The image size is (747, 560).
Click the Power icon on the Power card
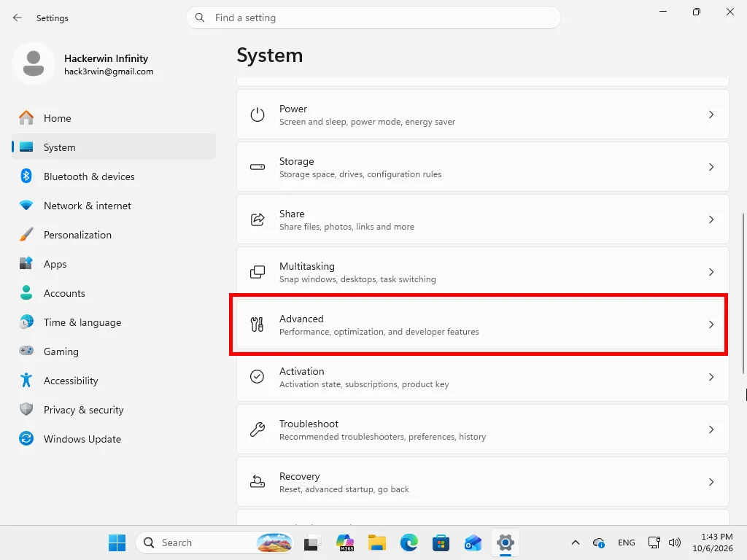tap(258, 114)
